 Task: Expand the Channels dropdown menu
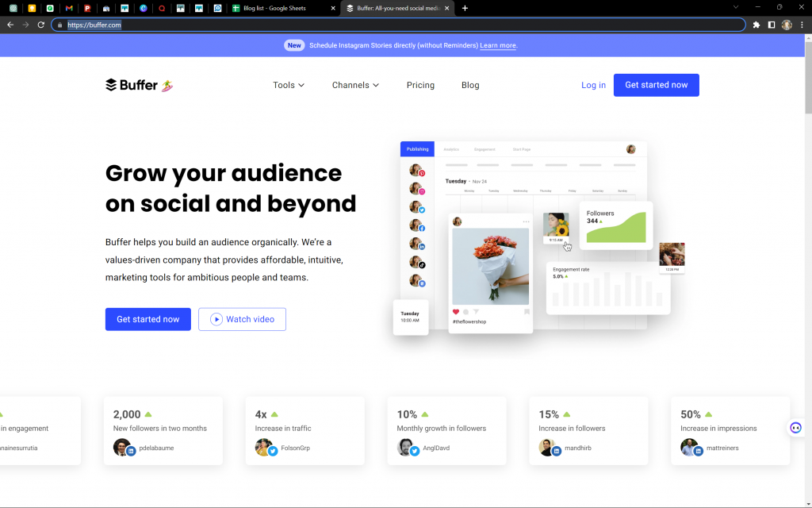[x=355, y=85]
